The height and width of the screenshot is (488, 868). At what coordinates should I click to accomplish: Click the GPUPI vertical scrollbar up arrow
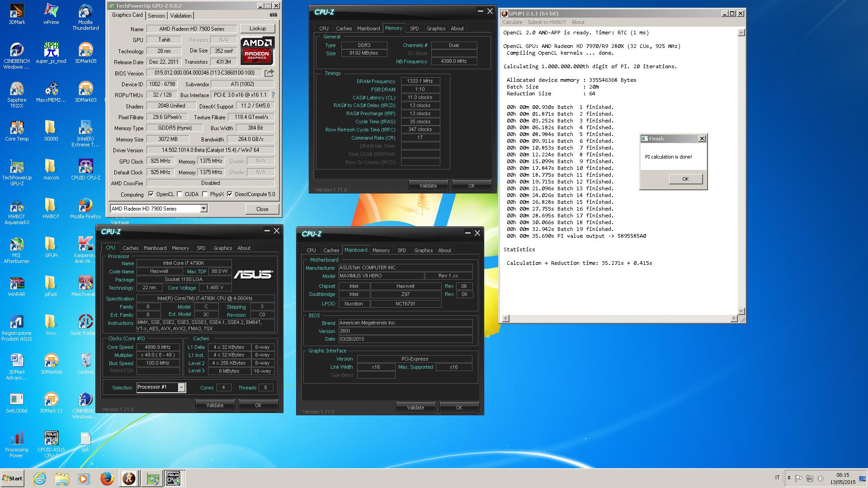tap(741, 33)
